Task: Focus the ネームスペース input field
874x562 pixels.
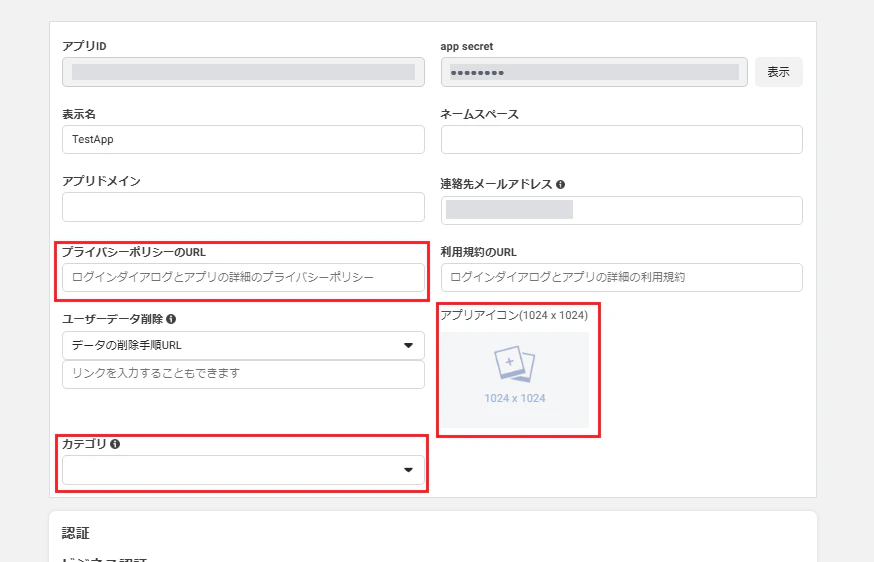Action: 621,139
